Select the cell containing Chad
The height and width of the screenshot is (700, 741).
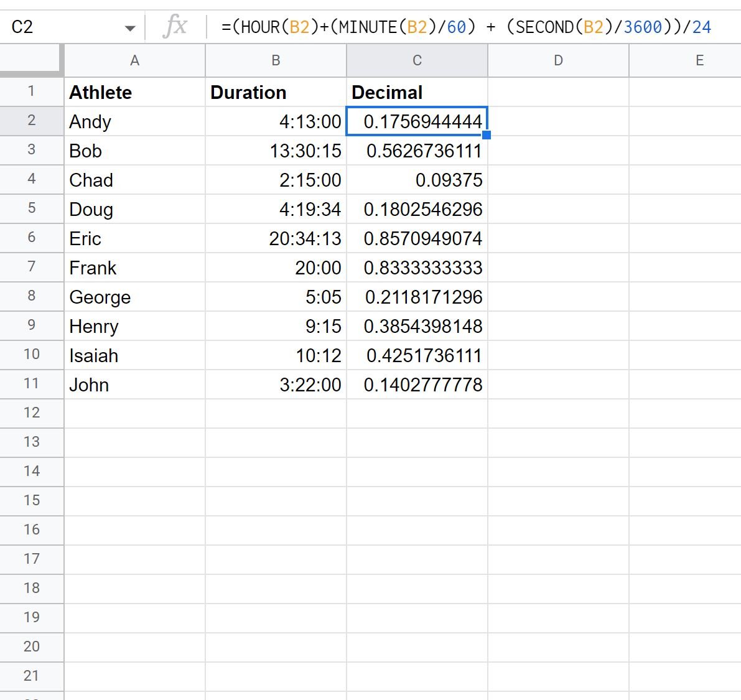pyautogui.click(x=134, y=180)
